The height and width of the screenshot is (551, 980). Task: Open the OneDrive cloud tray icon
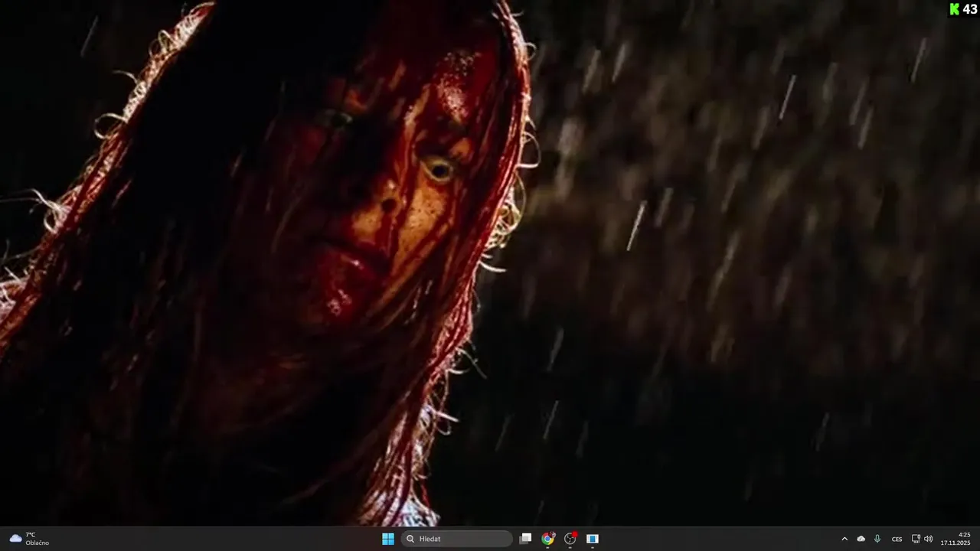pos(861,539)
